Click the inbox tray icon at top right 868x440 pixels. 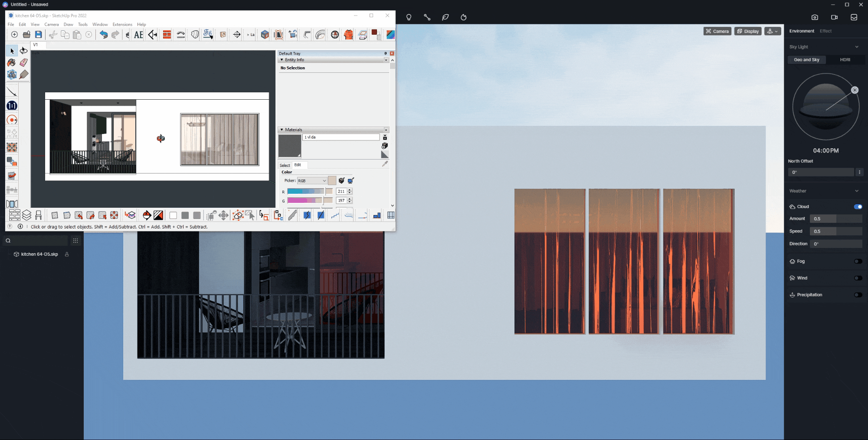pyautogui.click(x=854, y=17)
